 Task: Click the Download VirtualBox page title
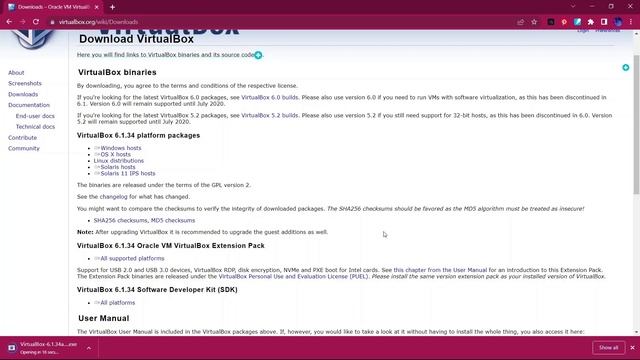[136, 39]
